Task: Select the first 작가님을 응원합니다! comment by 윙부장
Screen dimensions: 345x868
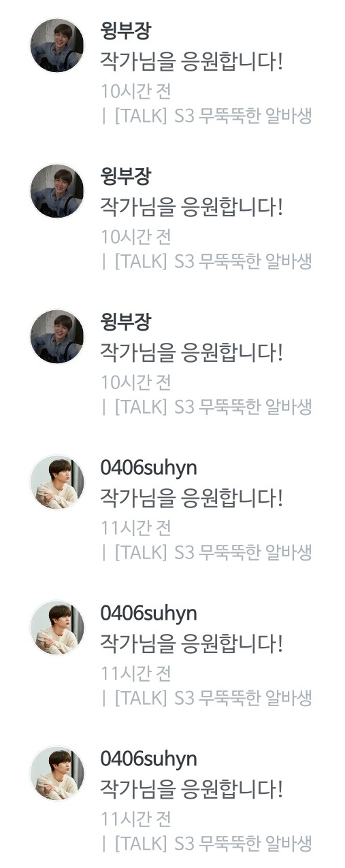Action: tap(191, 62)
